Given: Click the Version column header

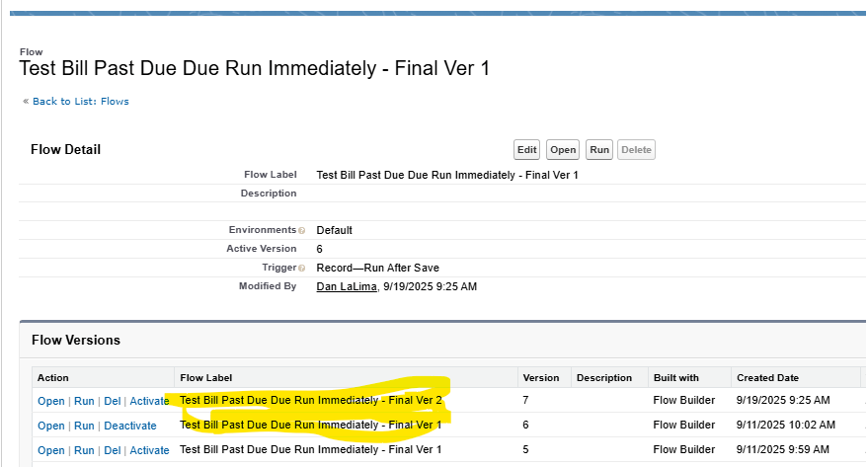Looking at the screenshot, I should (540, 377).
